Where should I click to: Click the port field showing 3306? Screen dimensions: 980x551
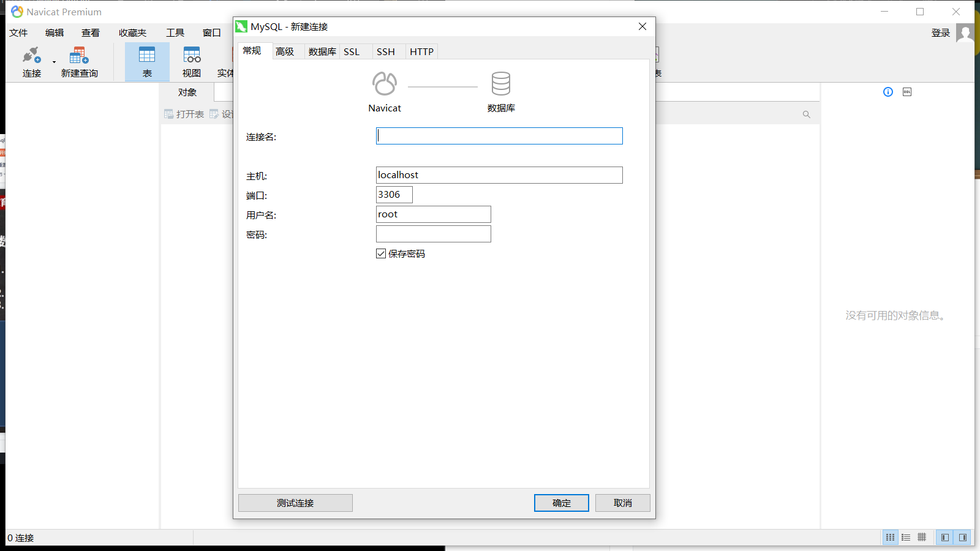(394, 195)
